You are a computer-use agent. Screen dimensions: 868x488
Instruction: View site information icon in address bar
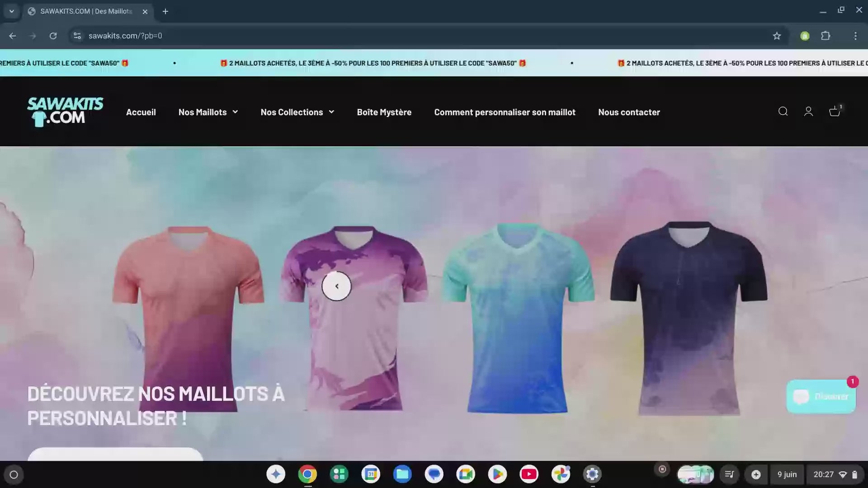(77, 36)
